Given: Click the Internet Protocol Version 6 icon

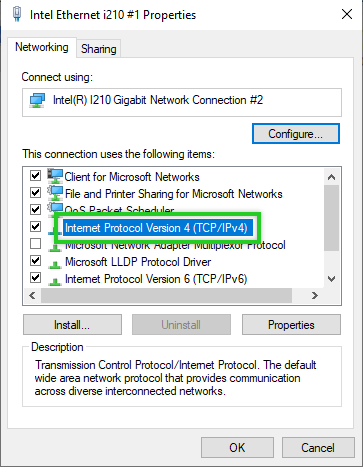Looking at the screenshot, I should [55, 282].
